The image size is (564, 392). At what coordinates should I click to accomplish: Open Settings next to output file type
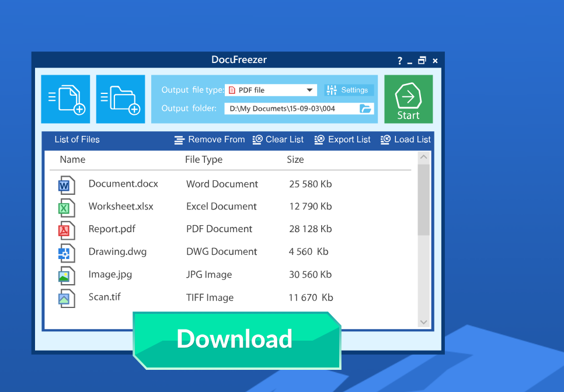pos(349,90)
